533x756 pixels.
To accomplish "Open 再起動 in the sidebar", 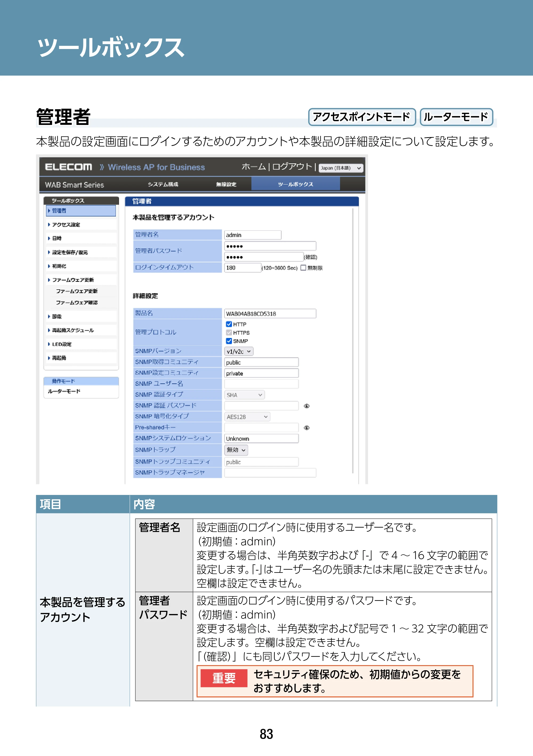I will pos(81,358).
